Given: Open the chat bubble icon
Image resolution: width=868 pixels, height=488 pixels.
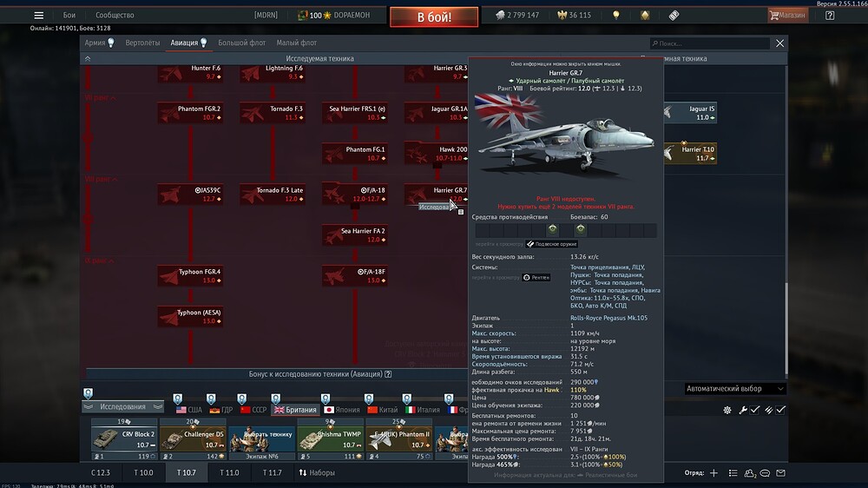Looking at the screenshot, I should pyautogui.click(x=765, y=473).
